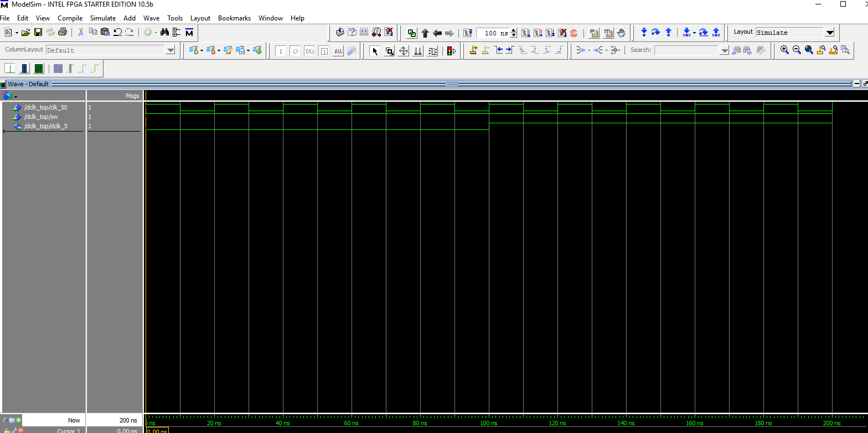
Task: Click the Pan Mode four-arrow icon
Action: 404,51
